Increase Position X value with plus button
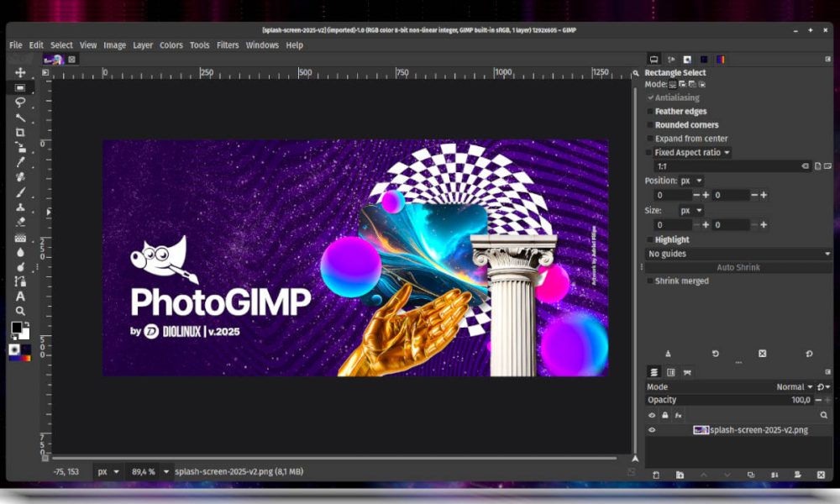 [706, 195]
